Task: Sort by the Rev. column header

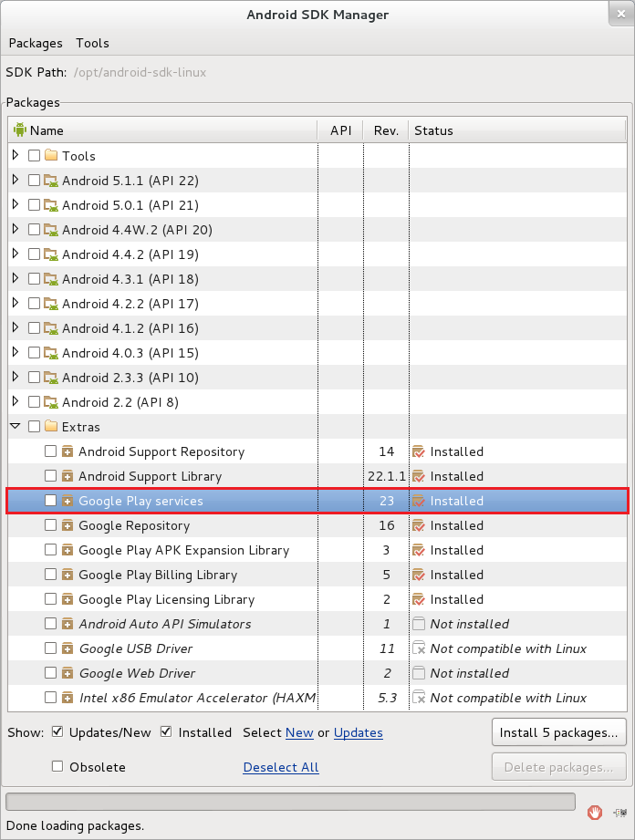Action: 386,130
